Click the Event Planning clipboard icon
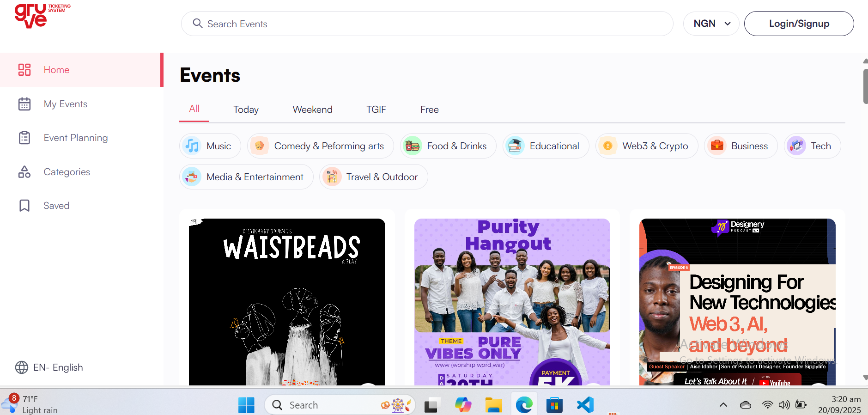Image resolution: width=868 pixels, height=415 pixels. click(x=24, y=138)
